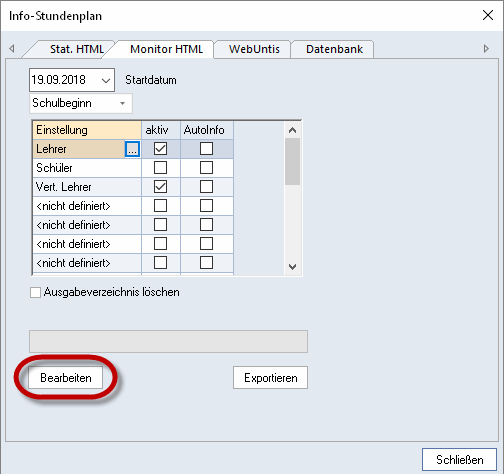Check aktiv for the Schüler row

click(160, 168)
